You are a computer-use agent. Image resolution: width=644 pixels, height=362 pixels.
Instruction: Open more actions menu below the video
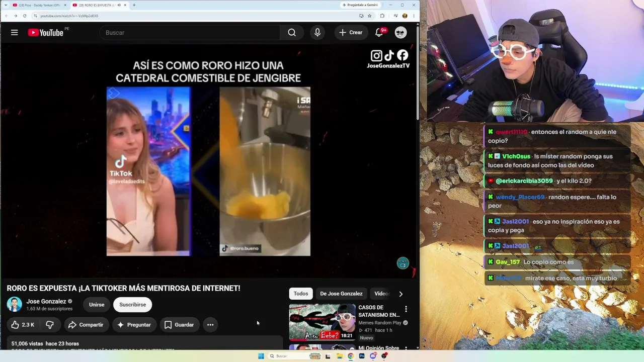(x=210, y=325)
